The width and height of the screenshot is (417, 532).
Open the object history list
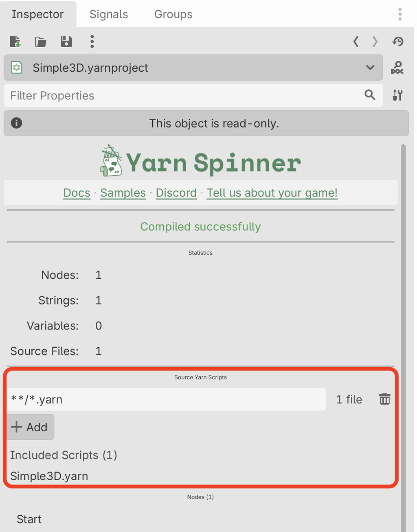(398, 42)
